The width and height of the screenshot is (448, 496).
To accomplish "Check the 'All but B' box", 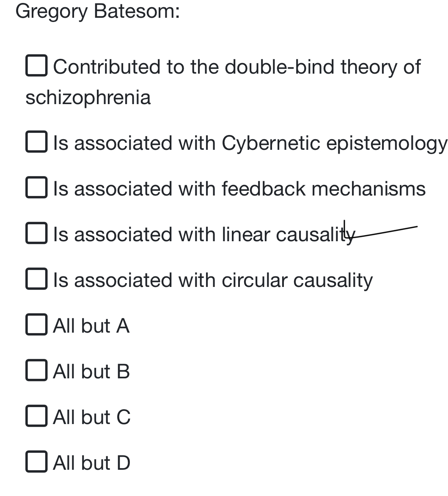I will click(37, 370).
